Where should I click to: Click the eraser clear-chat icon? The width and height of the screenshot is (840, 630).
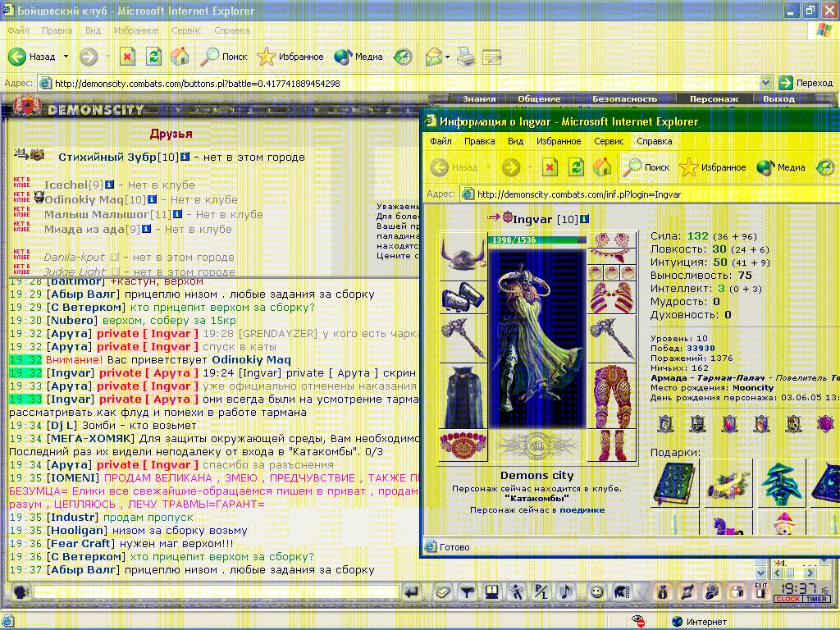(442, 592)
